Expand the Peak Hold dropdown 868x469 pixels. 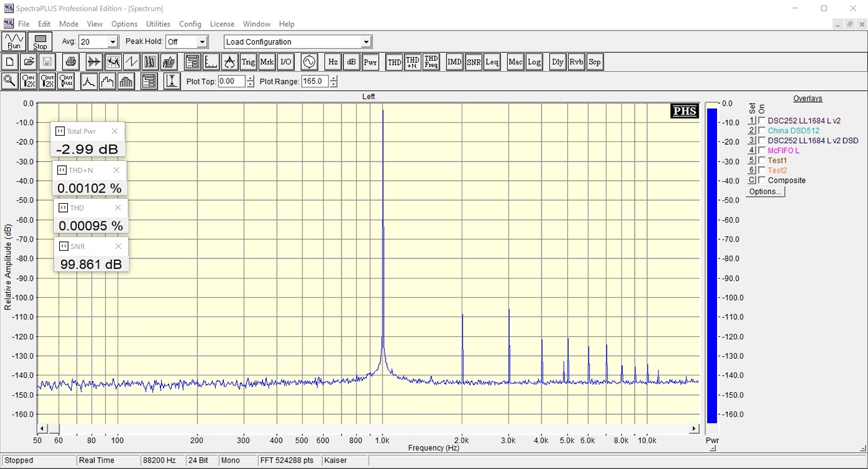coord(202,42)
